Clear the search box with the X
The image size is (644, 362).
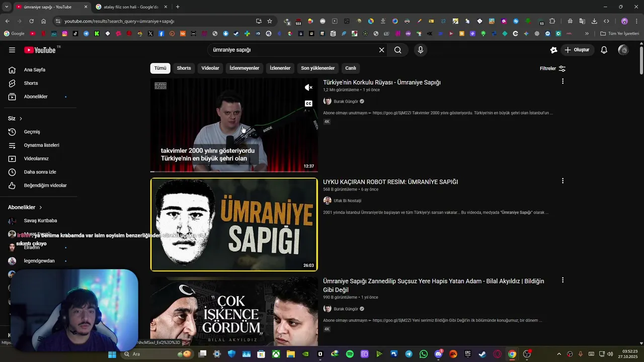(x=381, y=50)
